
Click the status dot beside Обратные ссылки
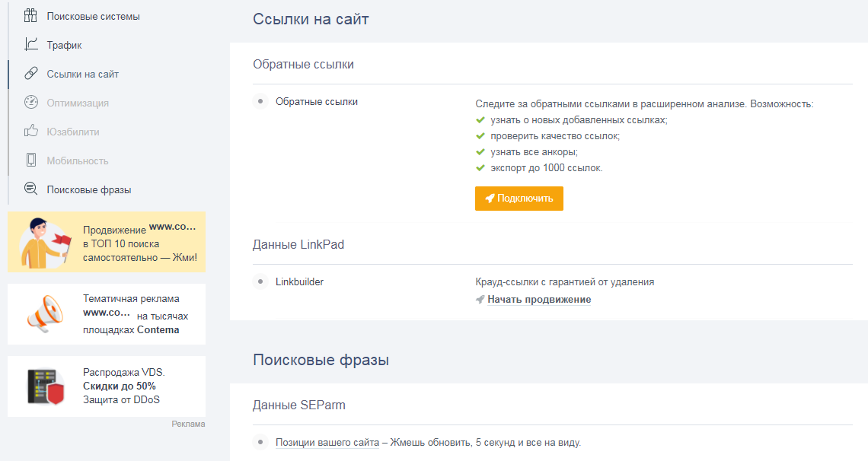[260, 101]
